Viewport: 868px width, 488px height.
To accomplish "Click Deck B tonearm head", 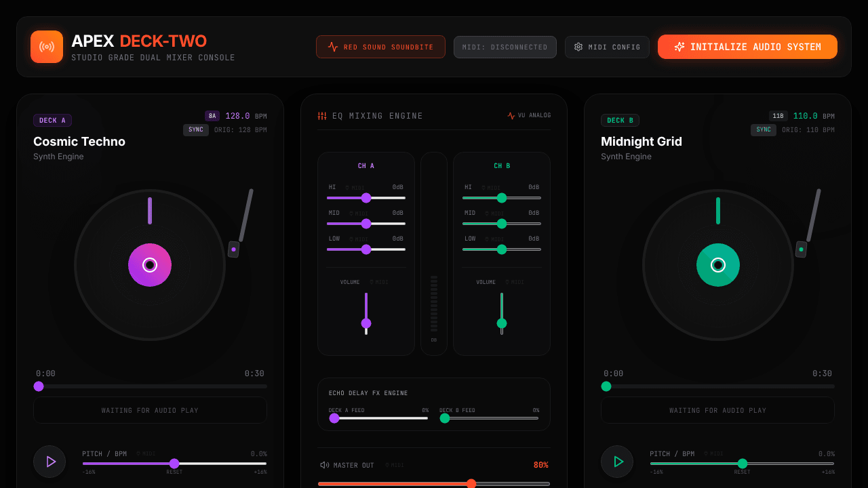I will point(801,249).
